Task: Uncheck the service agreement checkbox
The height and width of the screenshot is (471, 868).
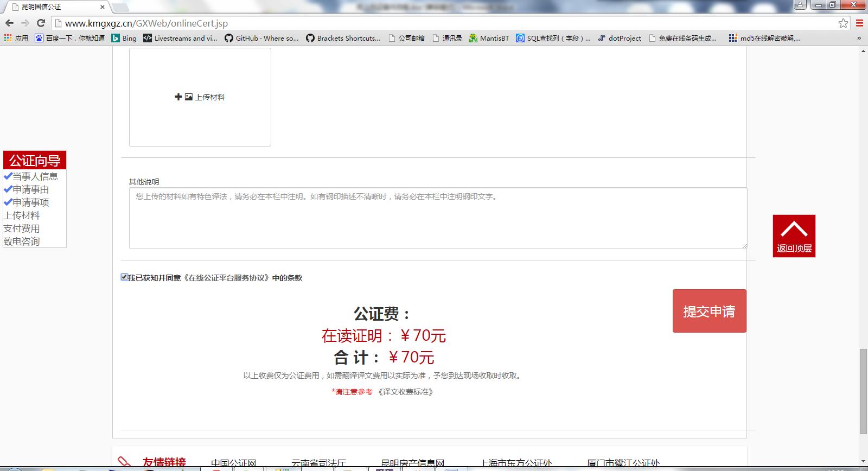Action: 124,277
